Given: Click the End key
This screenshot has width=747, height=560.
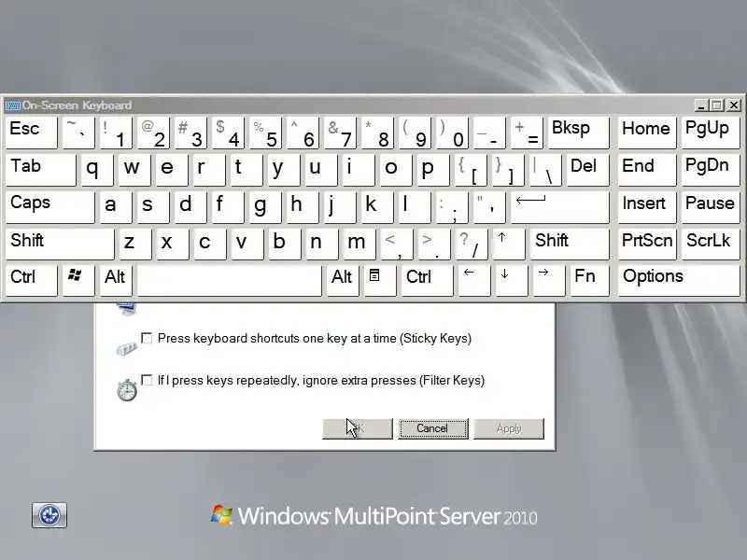Looking at the screenshot, I should (647, 170).
